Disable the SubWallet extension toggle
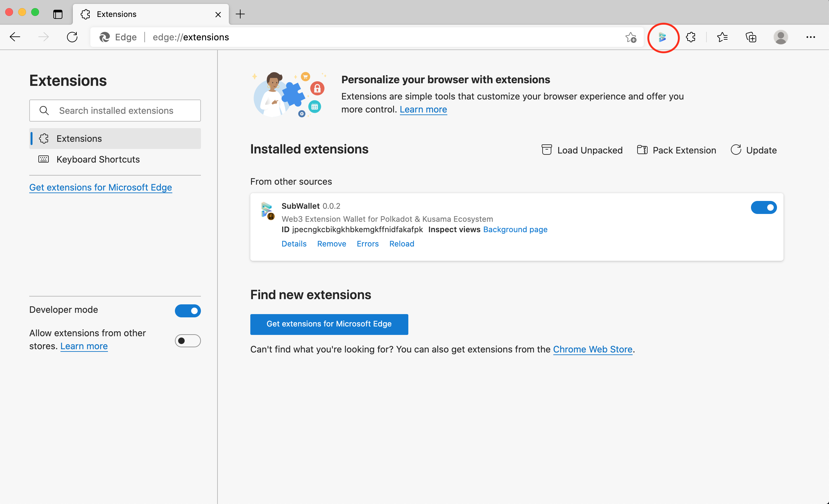The height and width of the screenshot is (504, 829). click(x=764, y=207)
